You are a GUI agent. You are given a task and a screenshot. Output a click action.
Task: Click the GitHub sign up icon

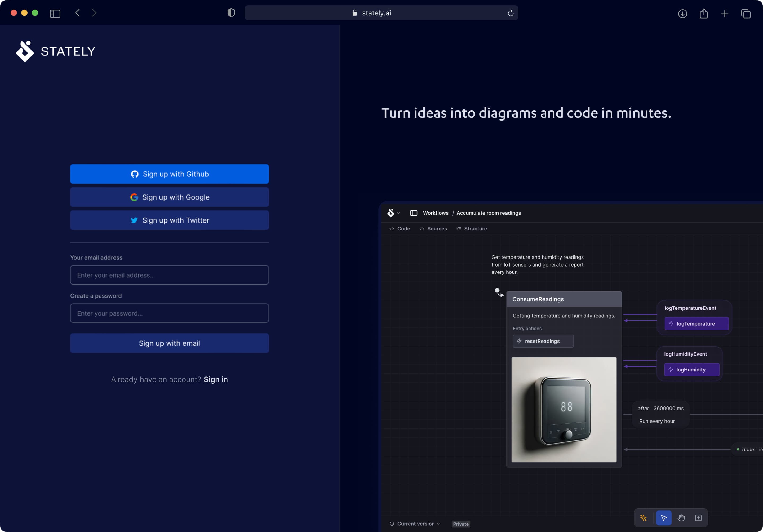pos(134,174)
